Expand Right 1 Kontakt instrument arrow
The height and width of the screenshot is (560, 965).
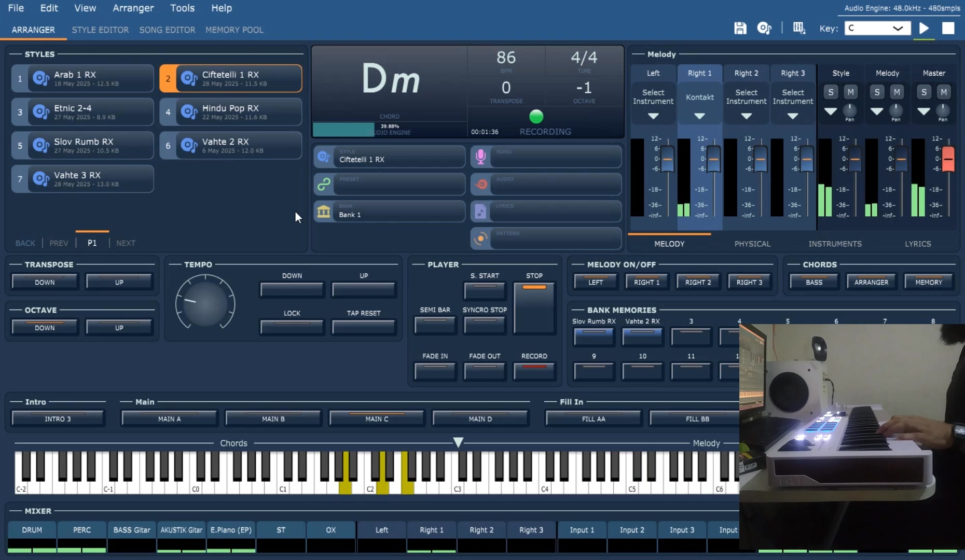[699, 116]
